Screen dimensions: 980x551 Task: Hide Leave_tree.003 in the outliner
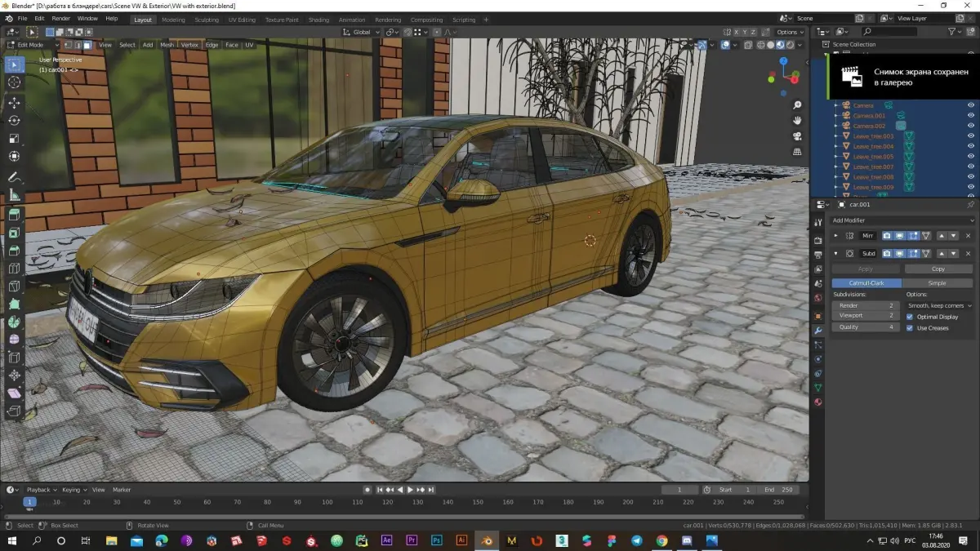point(971,136)
